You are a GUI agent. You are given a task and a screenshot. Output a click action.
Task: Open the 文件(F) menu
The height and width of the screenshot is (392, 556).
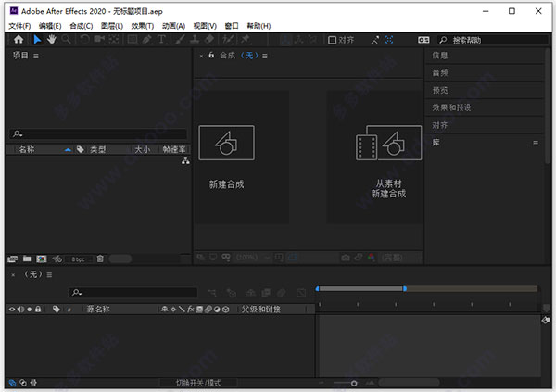(x=19, y=26)
